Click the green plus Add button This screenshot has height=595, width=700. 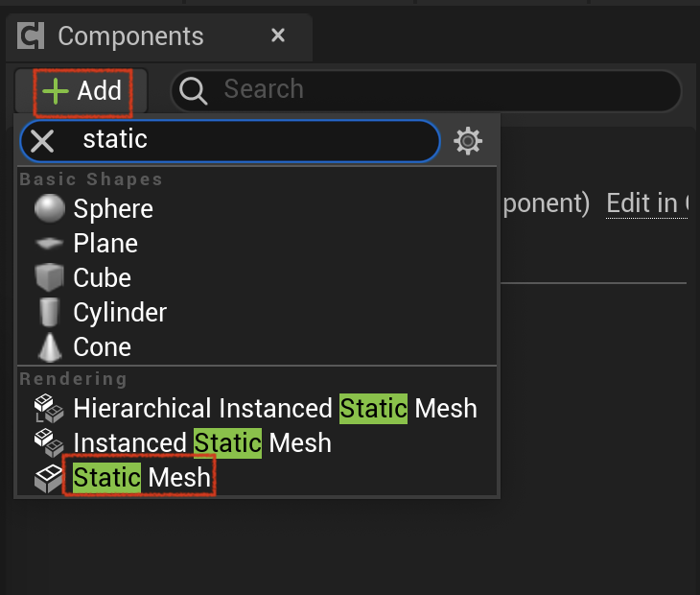82,90
